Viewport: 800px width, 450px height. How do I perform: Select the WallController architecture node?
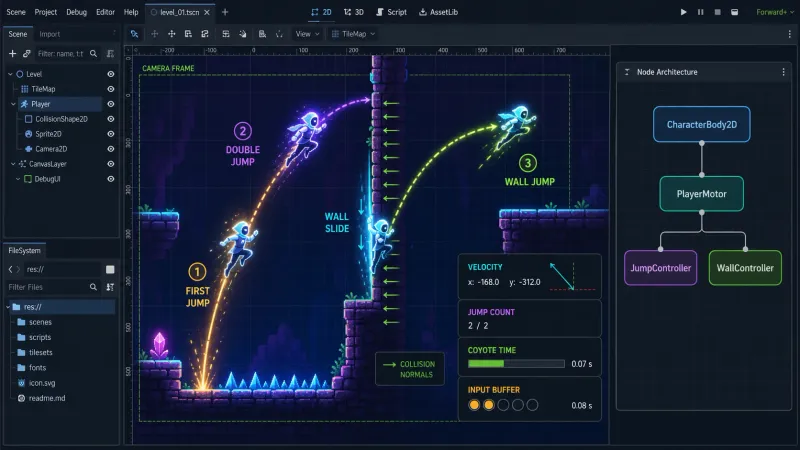745,268
